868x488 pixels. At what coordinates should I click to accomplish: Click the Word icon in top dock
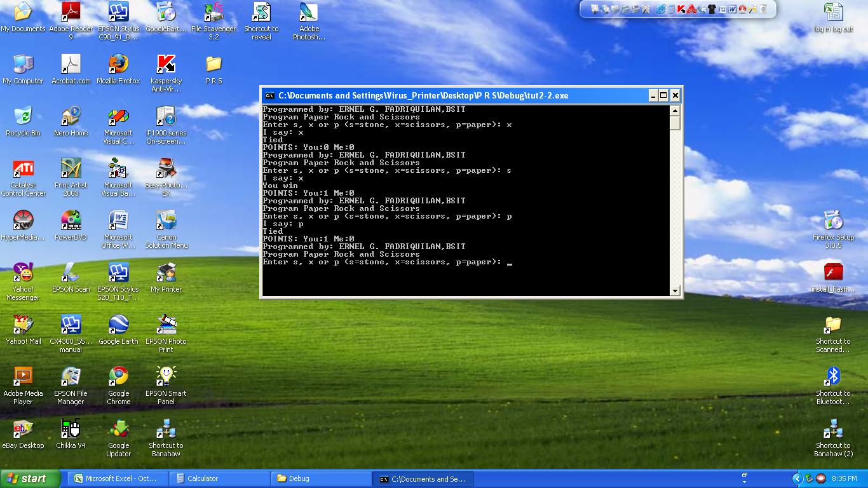pos(732,9)
